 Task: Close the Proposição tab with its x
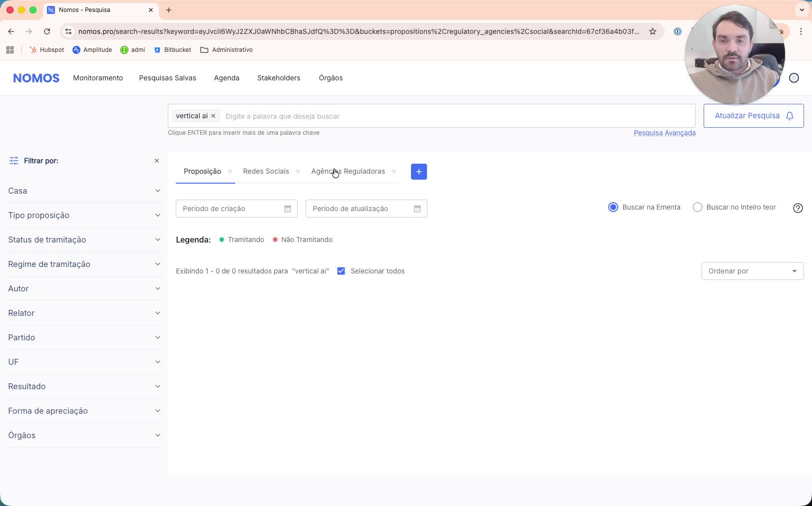coord(230,171)
